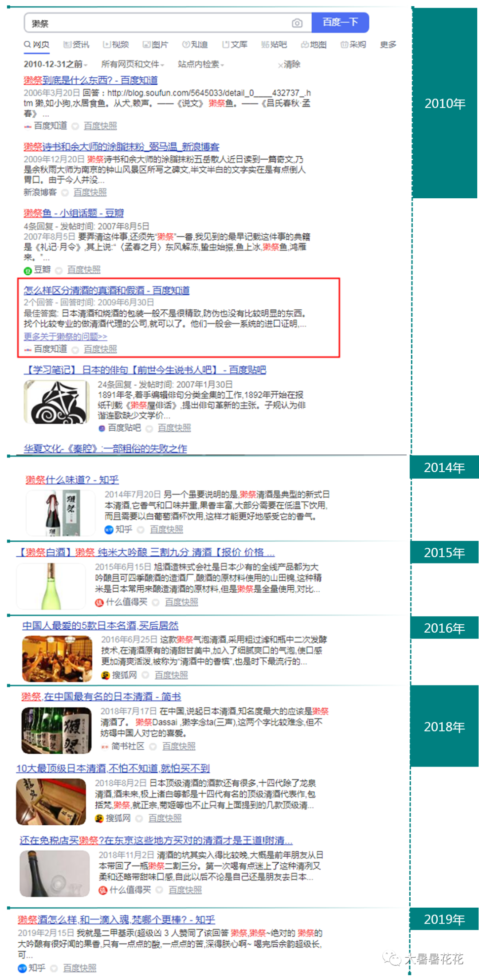Open 百度快照 for the 2016年6月25日 result
This screenshot has width=479, height=980.
point(171,675)
